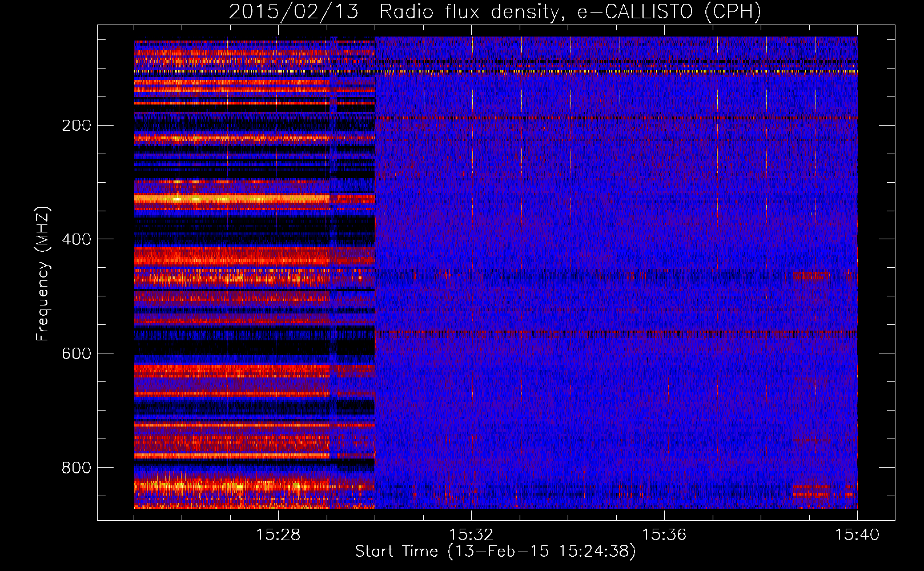The height and width of the screenshot is (571, 924).
Task: Click the Frequency (MHZ) axis title
Action: [43, 274]
